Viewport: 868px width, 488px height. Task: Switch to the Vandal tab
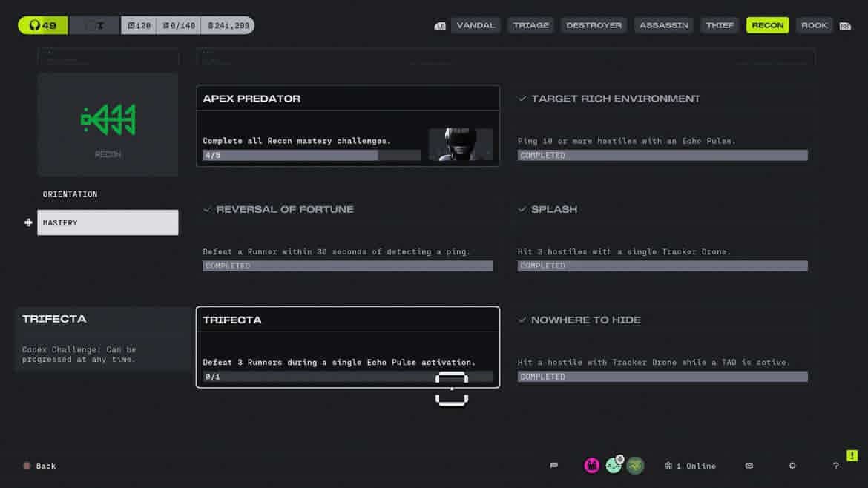tap(476, 25)
